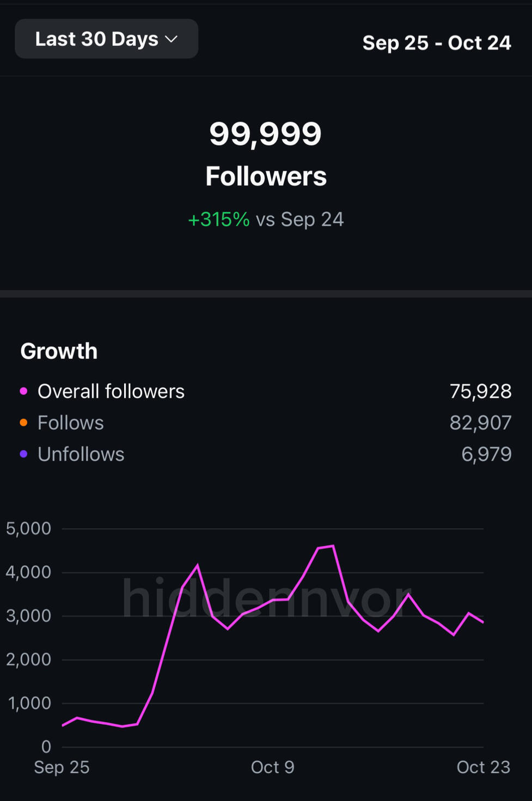532x801 pixels.
Task: Toggle the Overall followers series label
Action: click(111, 392)
